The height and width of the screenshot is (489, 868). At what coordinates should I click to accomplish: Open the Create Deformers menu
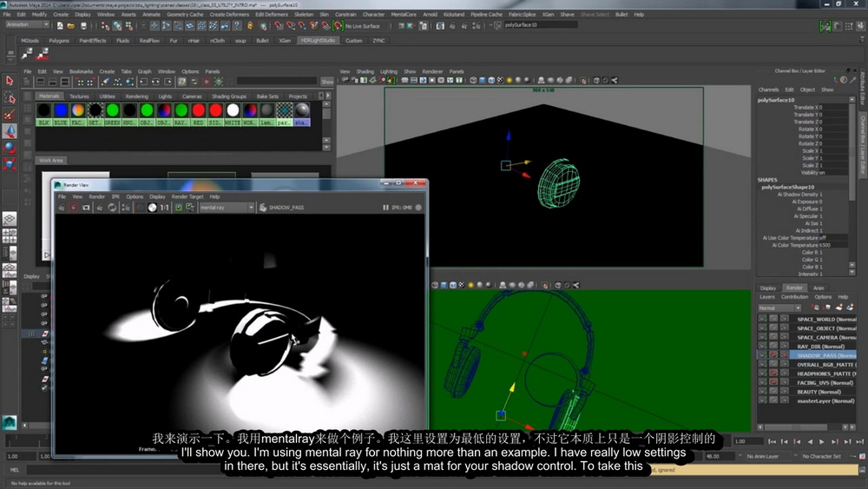coord(229,15)
